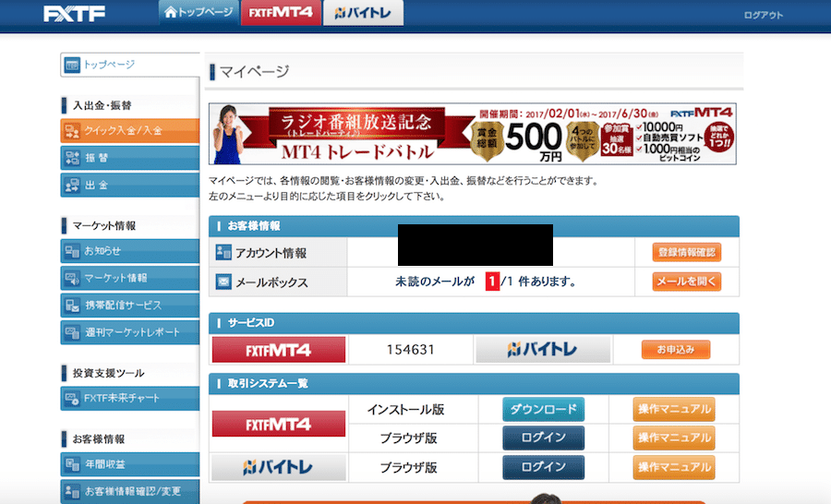Click the 携帯配信サービス icon
The height and width of the screenshot is (504, 831).
(x=72, y=306)
